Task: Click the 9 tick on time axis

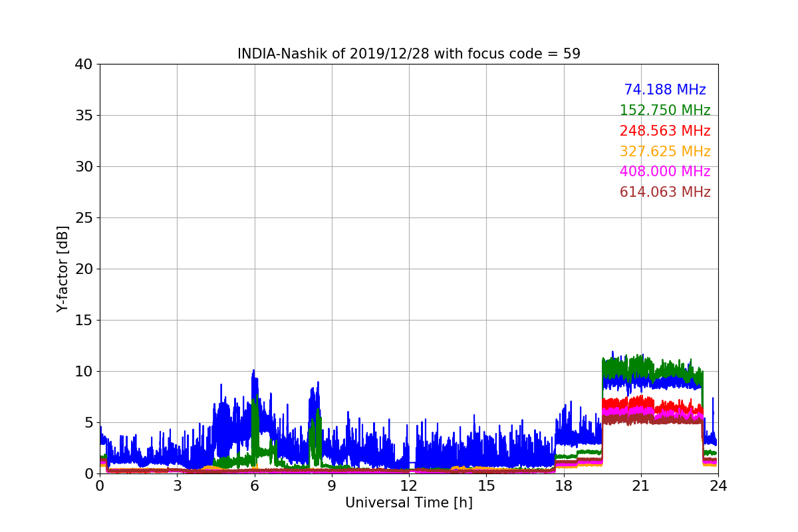Action: 332,485
